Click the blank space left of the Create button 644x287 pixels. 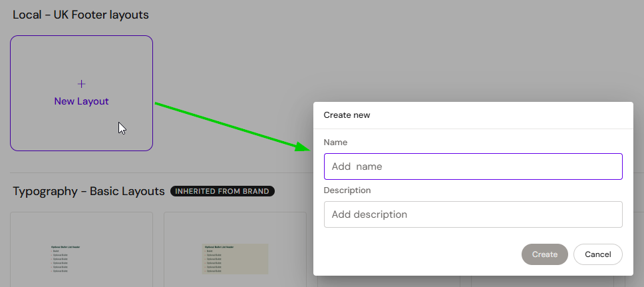419,254
